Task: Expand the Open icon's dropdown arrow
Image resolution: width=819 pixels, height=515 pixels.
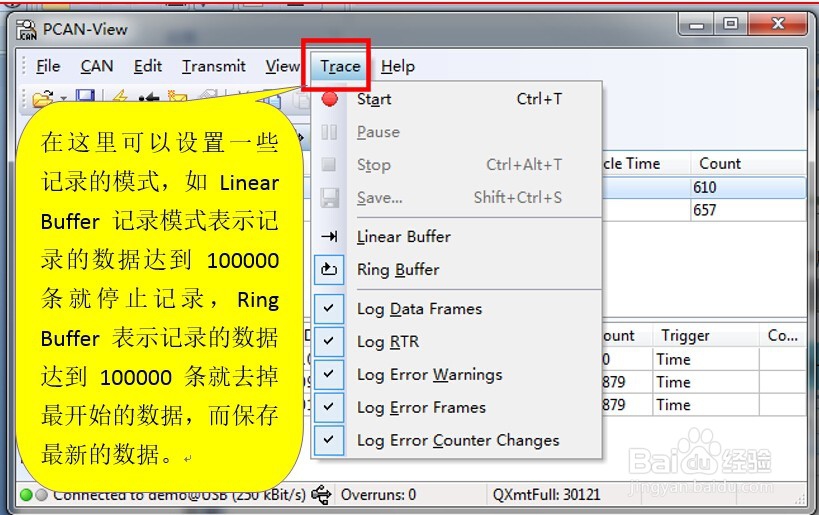Action: pos(63,98)
